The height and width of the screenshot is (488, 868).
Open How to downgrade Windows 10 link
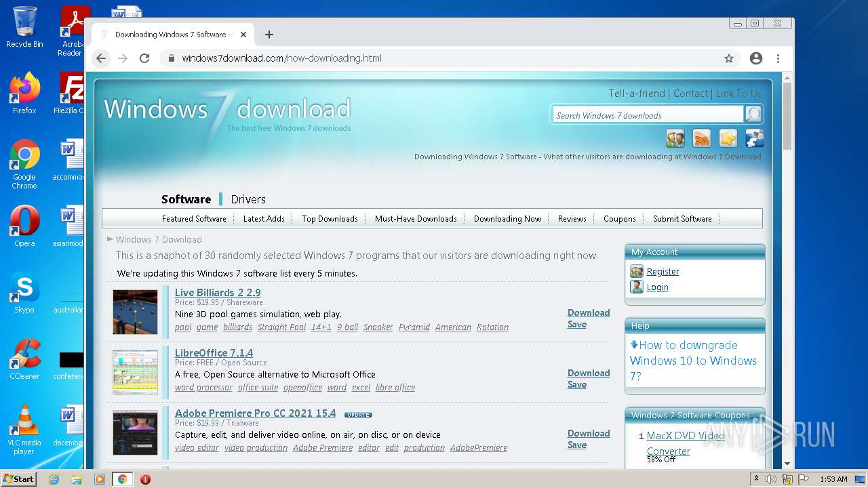(693, 361)
